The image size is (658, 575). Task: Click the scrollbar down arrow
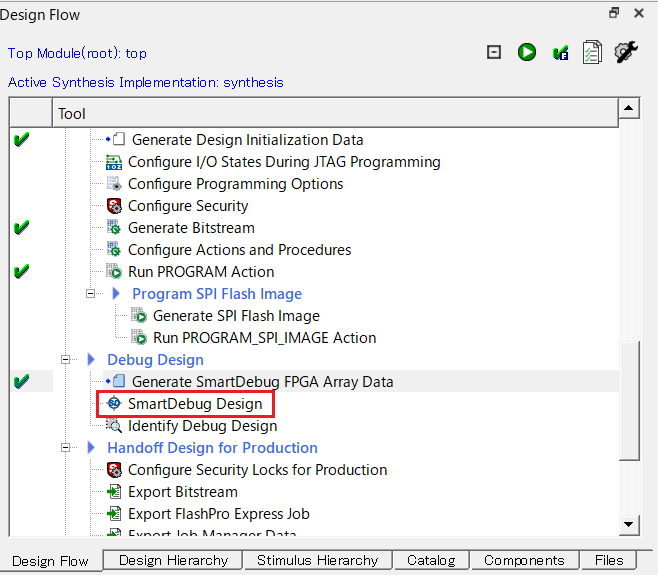629,524
